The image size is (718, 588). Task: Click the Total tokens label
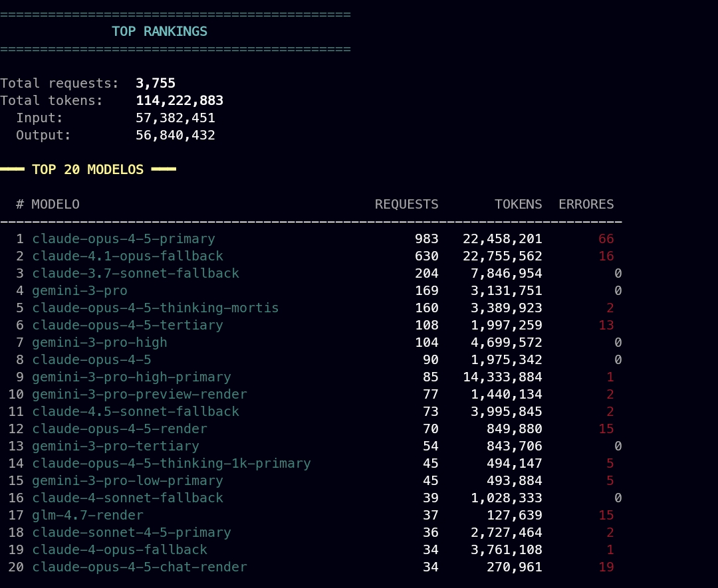(x=52, y=101)
